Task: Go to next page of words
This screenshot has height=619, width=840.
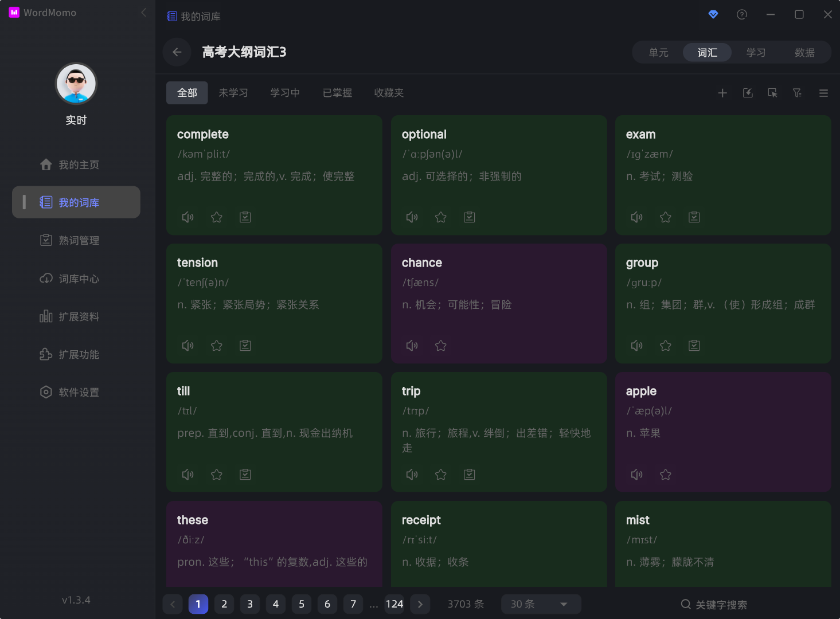Action: click(420, 604)
